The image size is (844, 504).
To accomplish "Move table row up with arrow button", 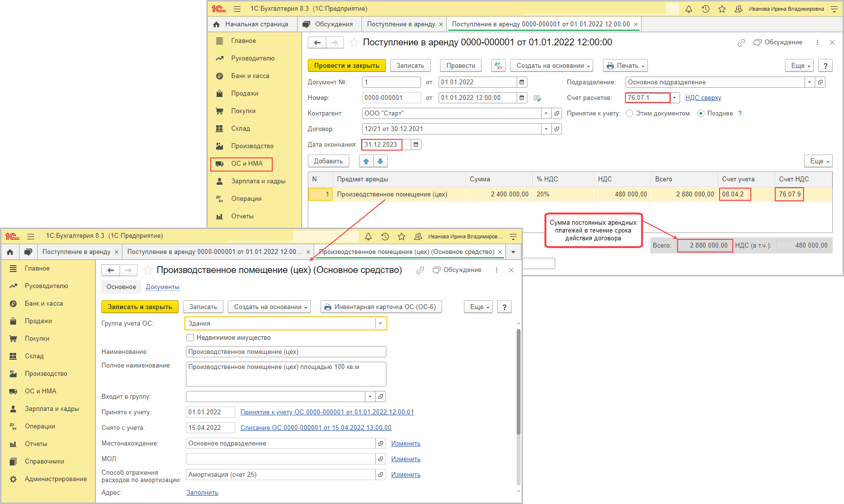I will (x=366, y=161).
